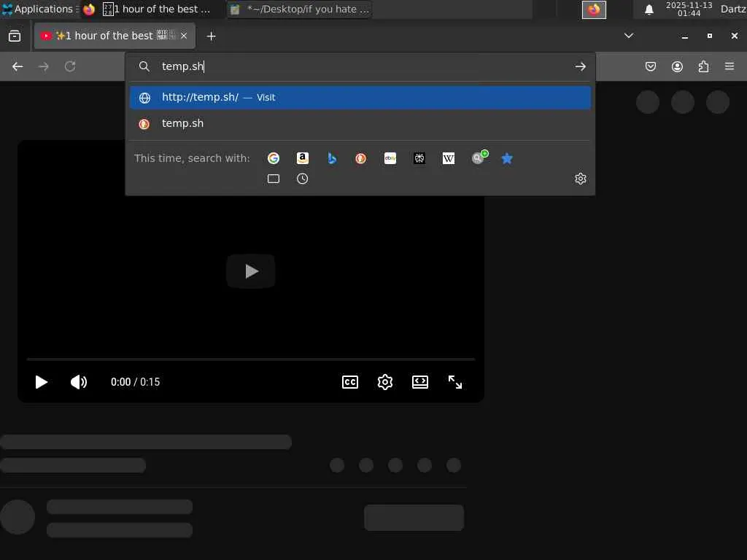Open Save to Pocket button

tap(651, 66)
